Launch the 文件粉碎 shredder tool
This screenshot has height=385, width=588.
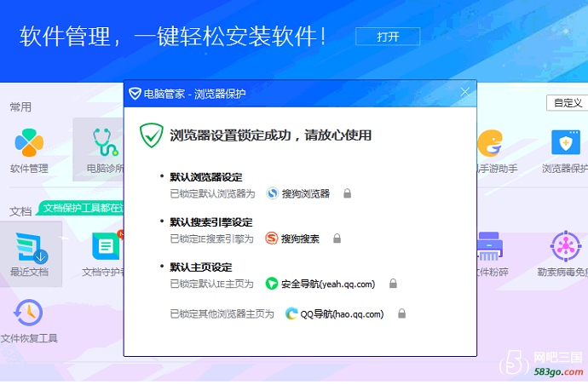[x=489, y=246]
